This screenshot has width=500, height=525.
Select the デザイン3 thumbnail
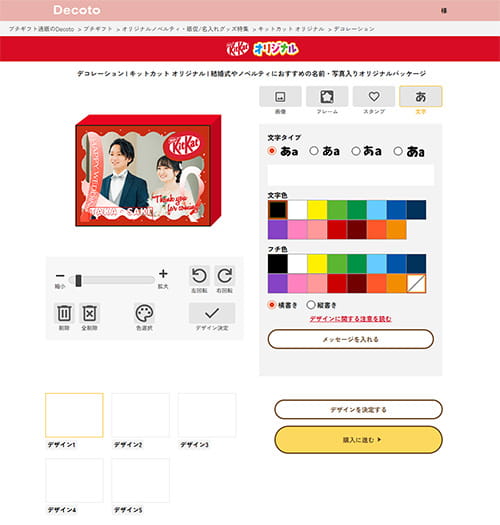(207, 415)
